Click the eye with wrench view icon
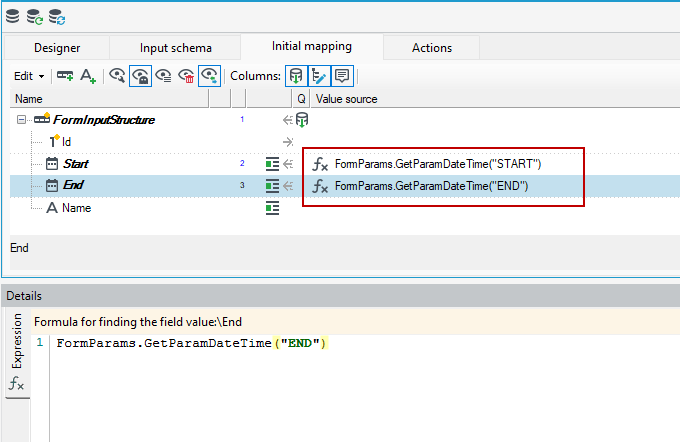680x442 pixels. (117, 76)
